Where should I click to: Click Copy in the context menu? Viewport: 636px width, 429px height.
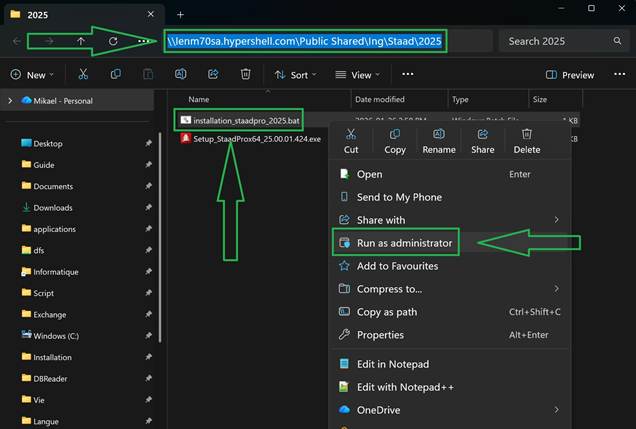click(x=395, y=142)
